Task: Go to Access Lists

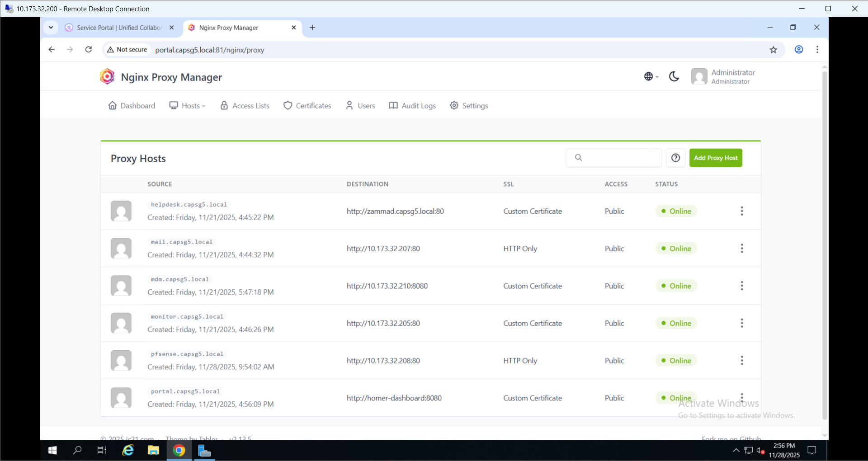Action: (245, 106)
